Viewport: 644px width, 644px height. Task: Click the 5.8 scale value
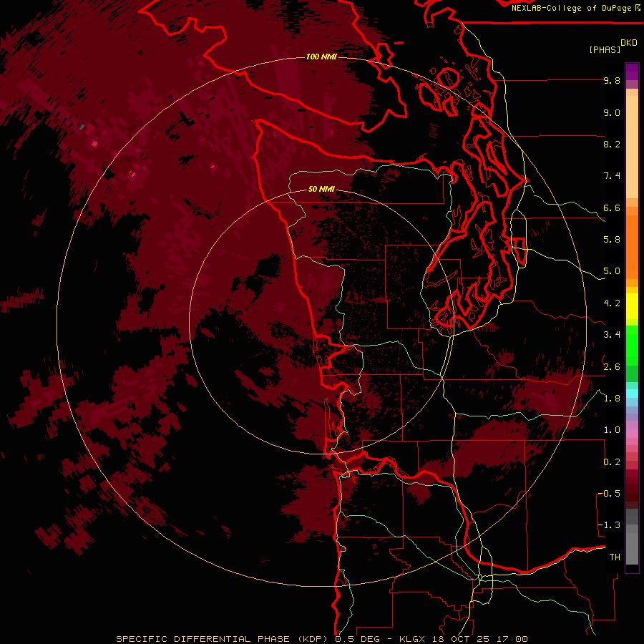(x=612, y=240)
